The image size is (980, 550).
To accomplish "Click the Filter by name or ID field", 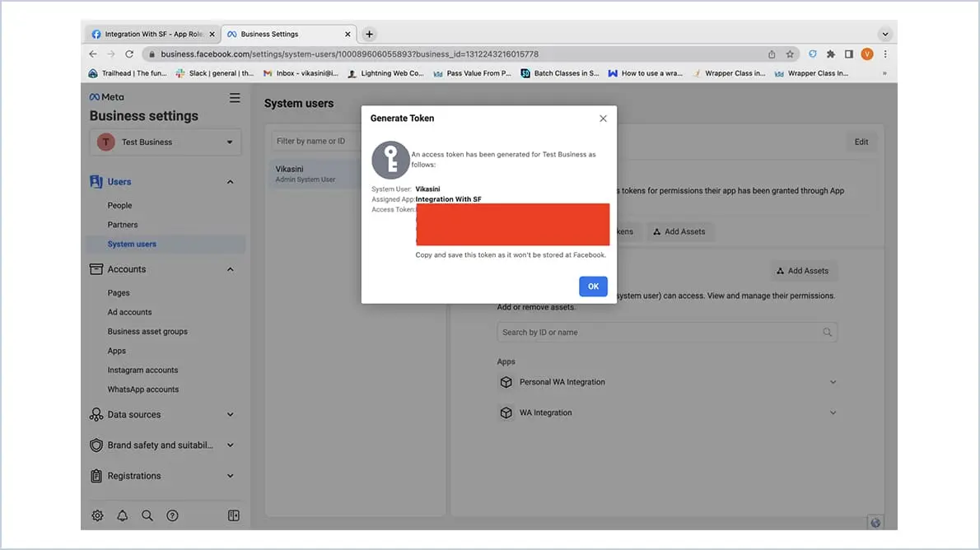I will 316,142.
